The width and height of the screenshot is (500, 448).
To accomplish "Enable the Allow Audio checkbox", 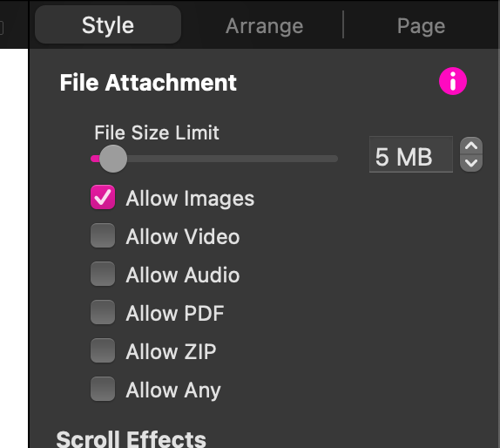I will pyautogui.click(x=103, y=274).
